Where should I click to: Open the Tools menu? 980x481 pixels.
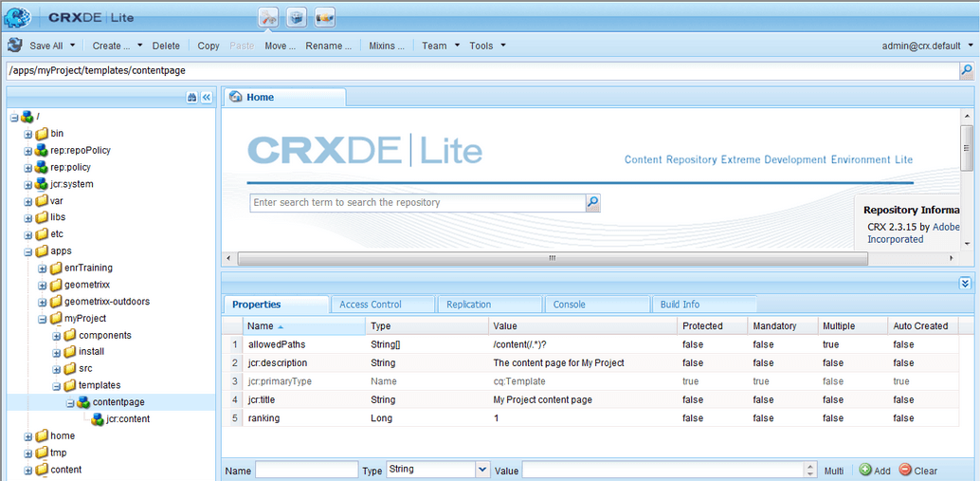click(x=487, y=46)
